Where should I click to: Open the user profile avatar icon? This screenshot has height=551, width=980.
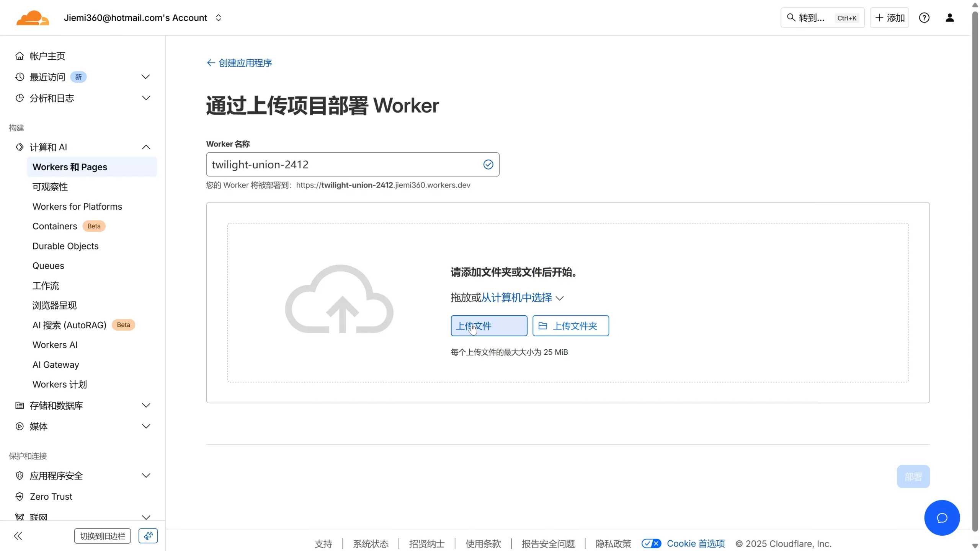tap(951, 18)
